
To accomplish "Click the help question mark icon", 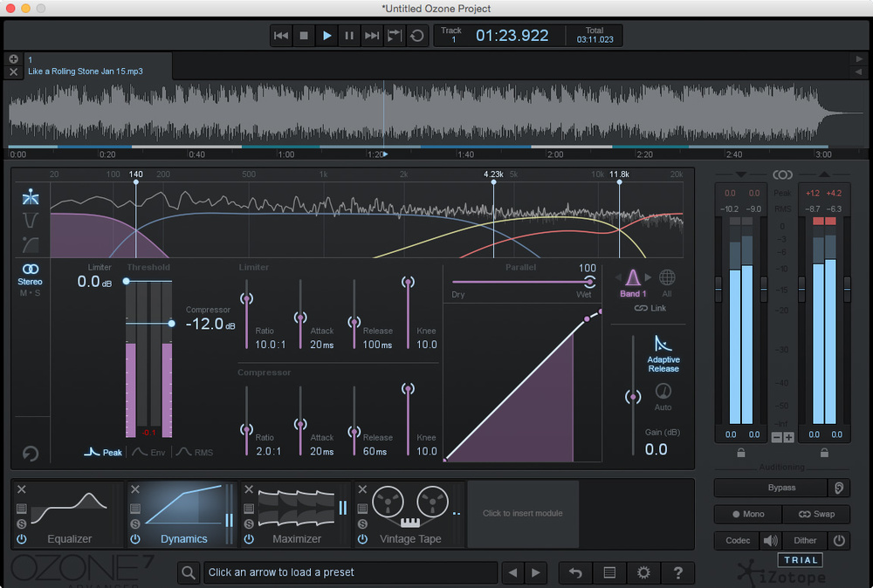I will point(678,572).
